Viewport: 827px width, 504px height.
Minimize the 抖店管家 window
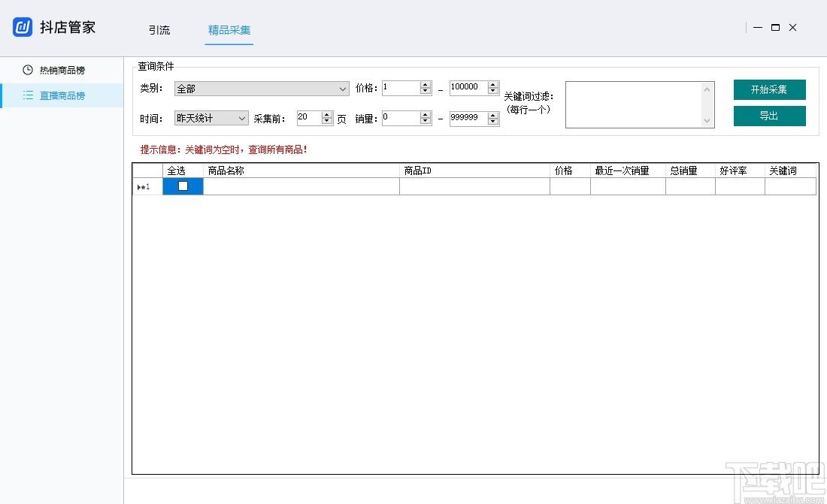pyautogui.click(x=758, y=27)
